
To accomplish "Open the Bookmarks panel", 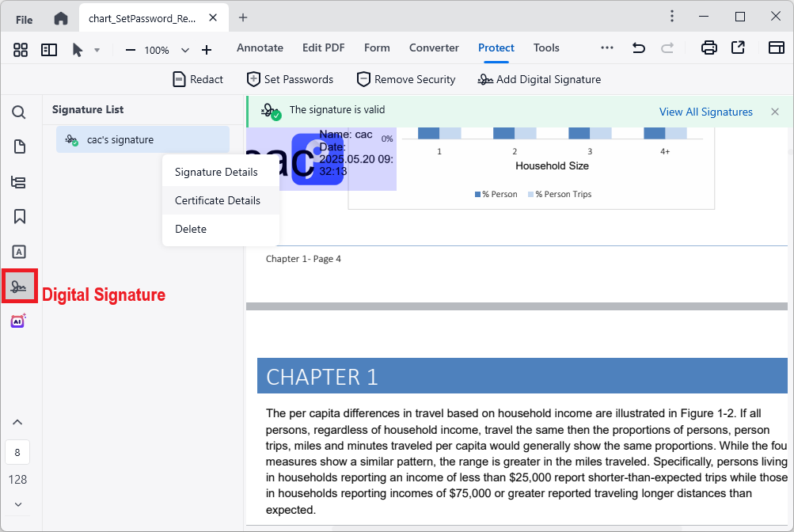I will pos(18,216).
